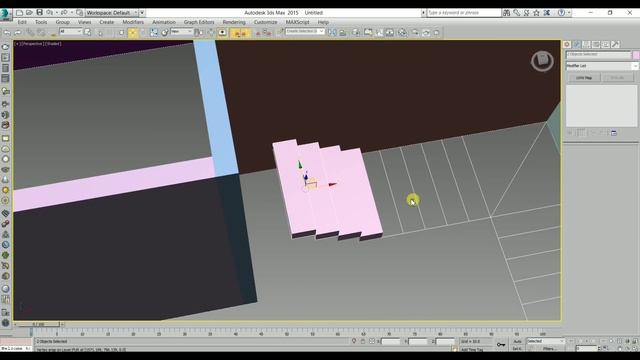This screenshot has width=640, height=360.
Task: Click the Select by Name icon
Action: tap(100, 32)
